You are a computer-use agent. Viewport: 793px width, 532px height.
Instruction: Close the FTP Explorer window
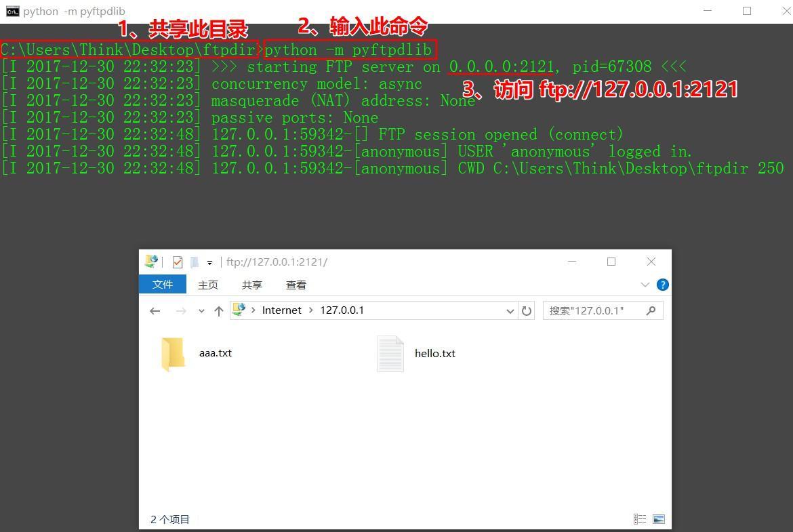pos(651,262)
